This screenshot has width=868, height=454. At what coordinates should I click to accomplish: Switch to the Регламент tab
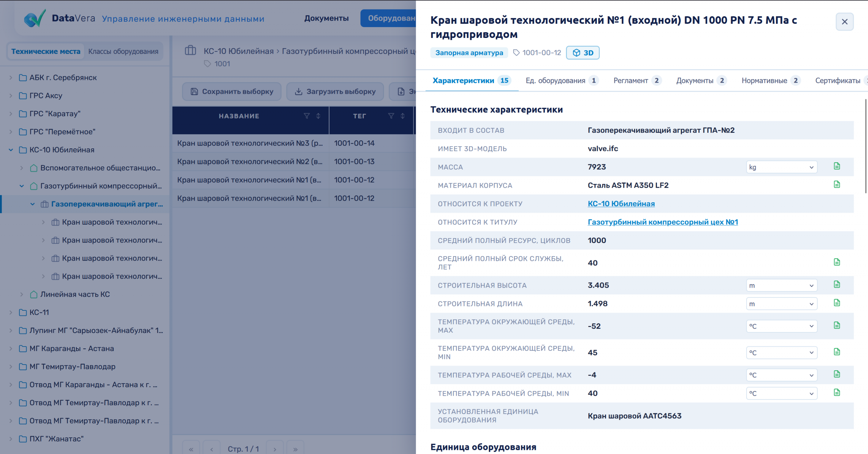pyautogui.click(x=637, y=81)
